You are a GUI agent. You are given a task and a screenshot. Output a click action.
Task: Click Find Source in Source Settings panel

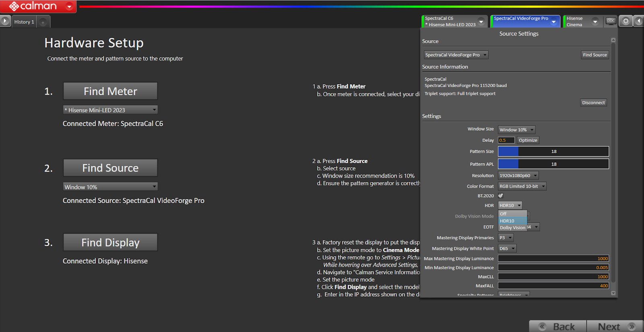[x=595, y=55]
